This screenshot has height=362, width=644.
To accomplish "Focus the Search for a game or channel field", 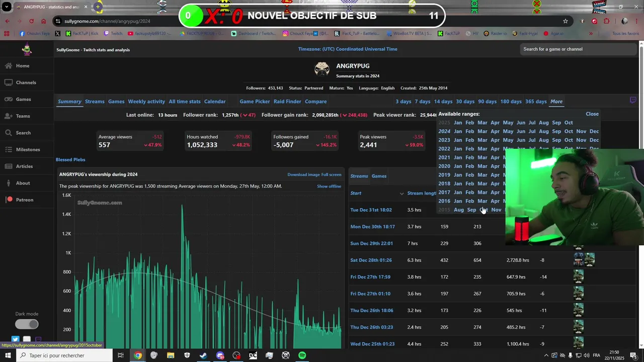I will pyautogui.click(x=579, y=49).
